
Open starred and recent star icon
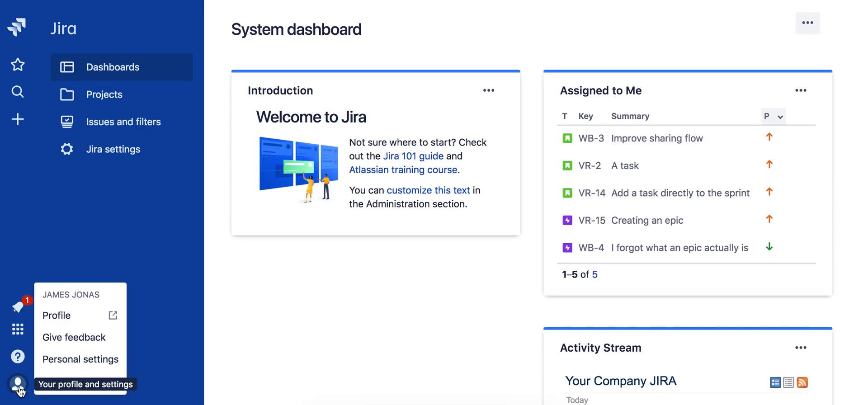18,65
